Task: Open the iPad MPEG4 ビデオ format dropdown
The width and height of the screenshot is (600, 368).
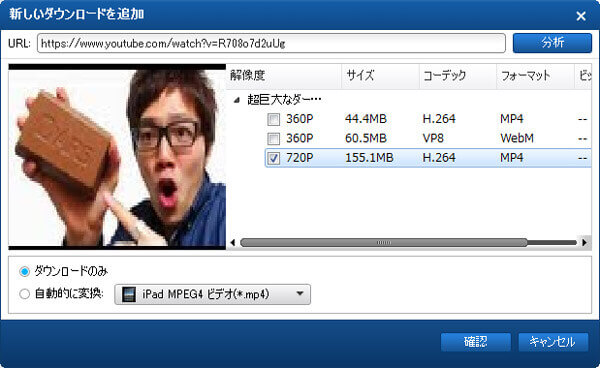Action: coord(212,294)
